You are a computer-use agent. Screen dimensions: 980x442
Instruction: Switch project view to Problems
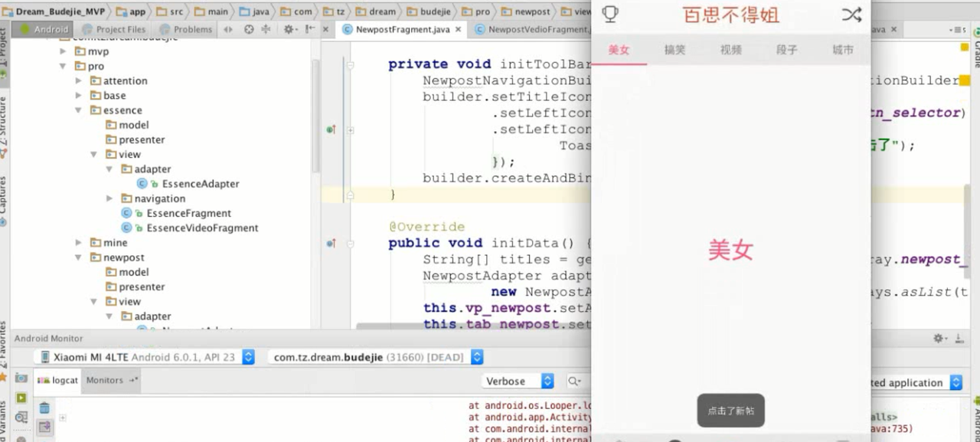pos(185,29)
